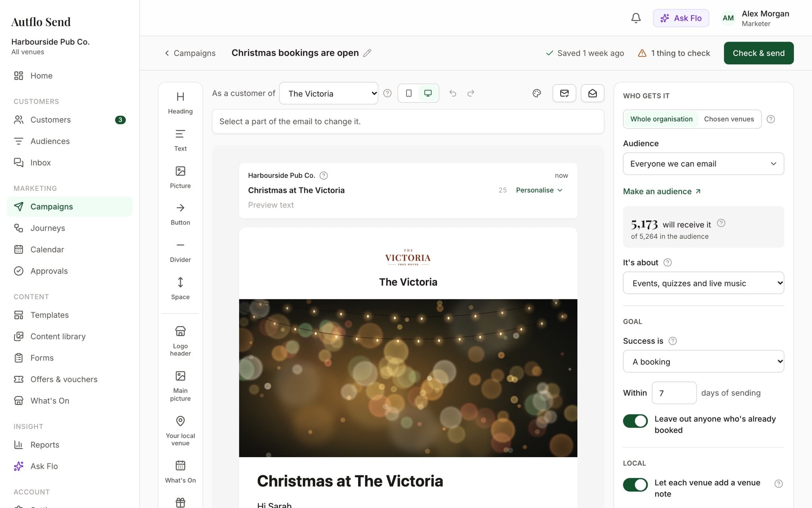812x508 pixels.
Task: Click the Within days number field
Action: point(674,393)
